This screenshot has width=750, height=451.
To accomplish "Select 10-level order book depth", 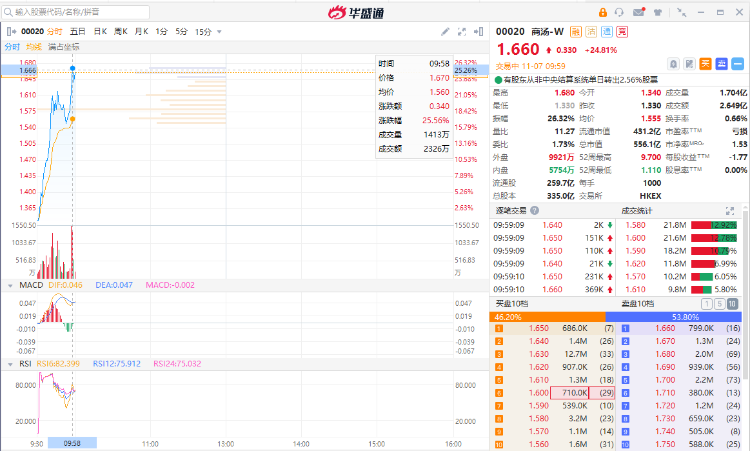I will click(732, 303).
